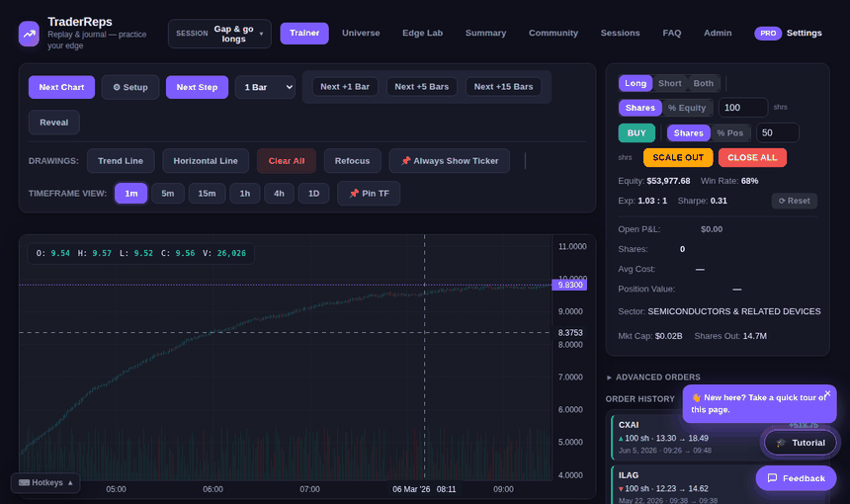850x504 pixels.
Task: Open the Universe tab
Action: (x=361, y=33)
